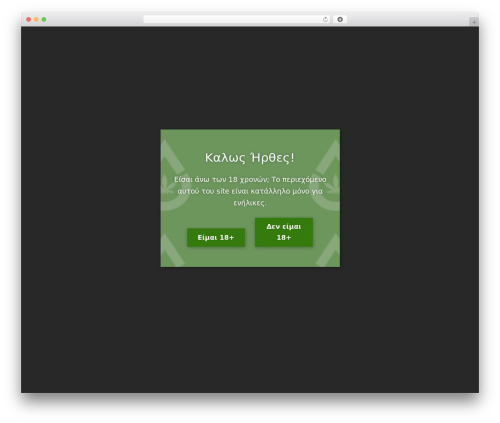Click the 'Δεν είμαι 18+' button

pos(284,232)
